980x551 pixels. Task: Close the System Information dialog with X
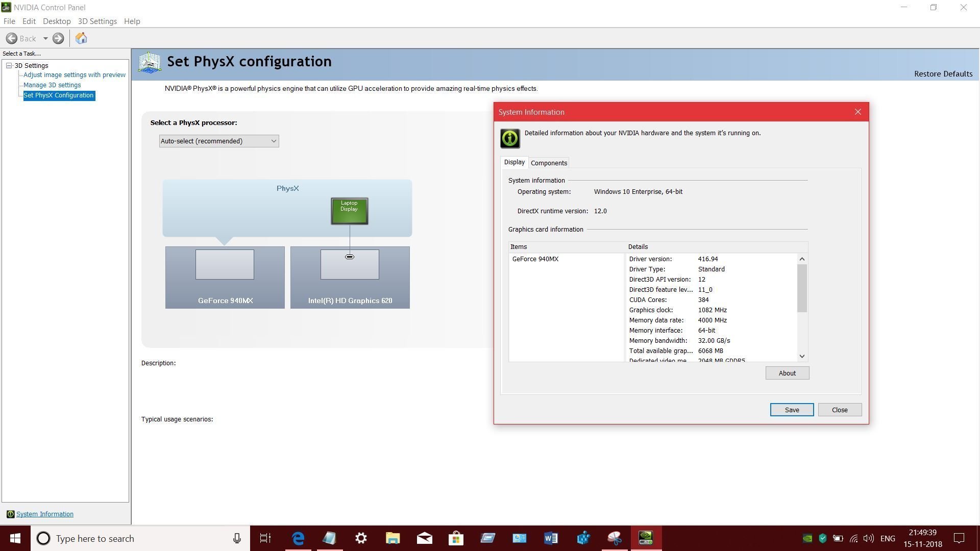click(x=858, y=112)
